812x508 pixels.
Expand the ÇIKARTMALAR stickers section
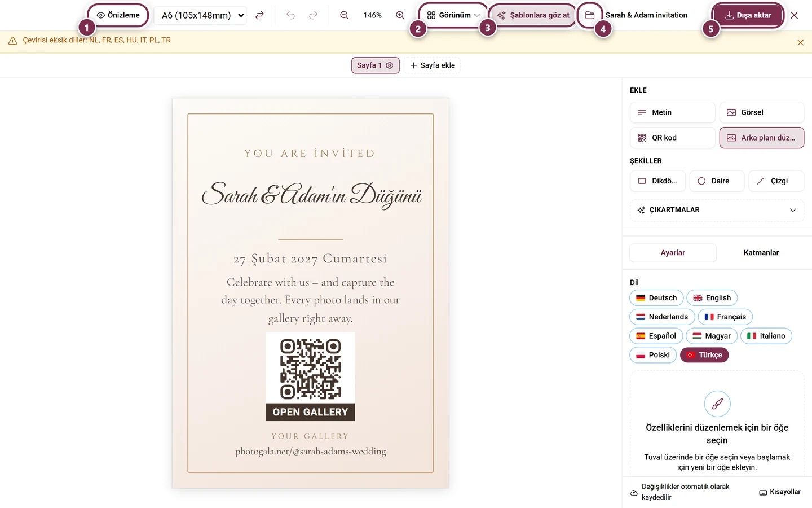point(717,210)
